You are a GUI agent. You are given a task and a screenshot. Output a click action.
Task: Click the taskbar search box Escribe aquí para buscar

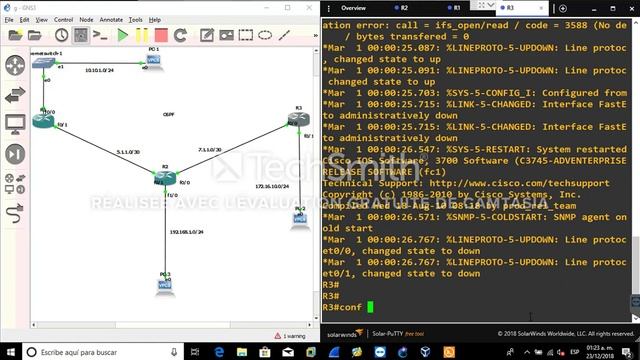tap(103, 352)
